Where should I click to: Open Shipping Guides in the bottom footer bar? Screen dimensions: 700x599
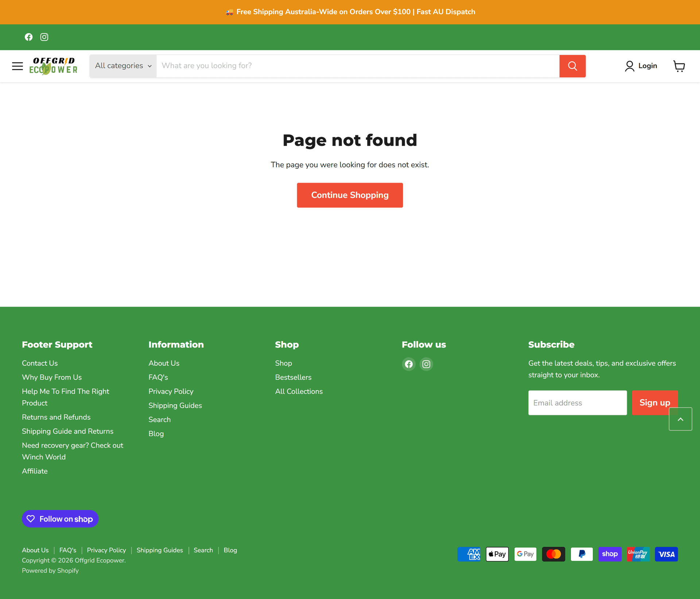tap(160, 550)
